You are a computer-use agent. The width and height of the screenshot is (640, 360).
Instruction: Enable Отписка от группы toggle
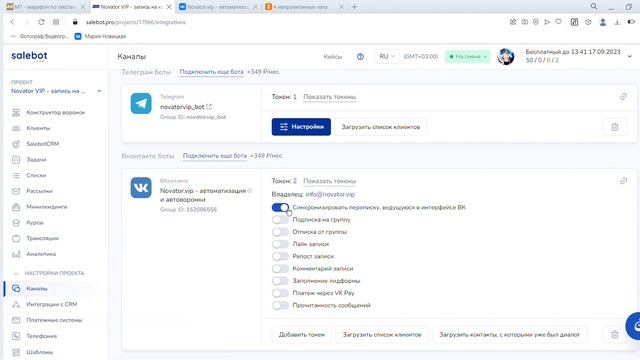point(280,232)
